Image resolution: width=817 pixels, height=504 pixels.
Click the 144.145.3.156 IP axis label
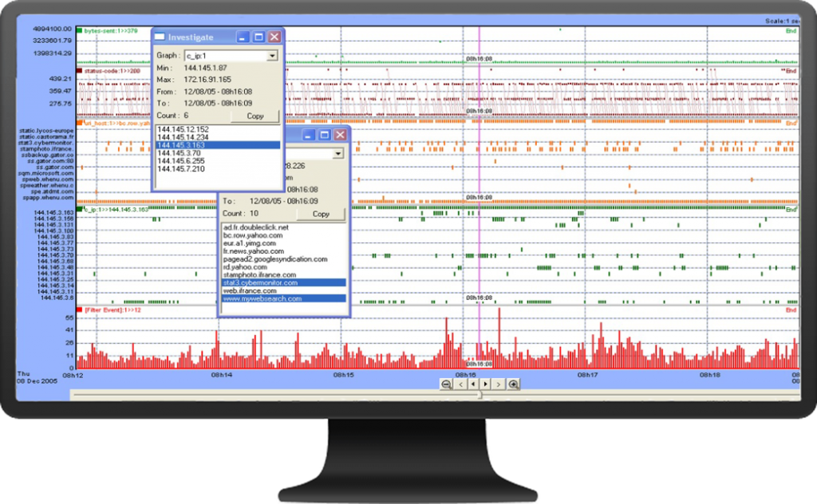pos(53,219)
